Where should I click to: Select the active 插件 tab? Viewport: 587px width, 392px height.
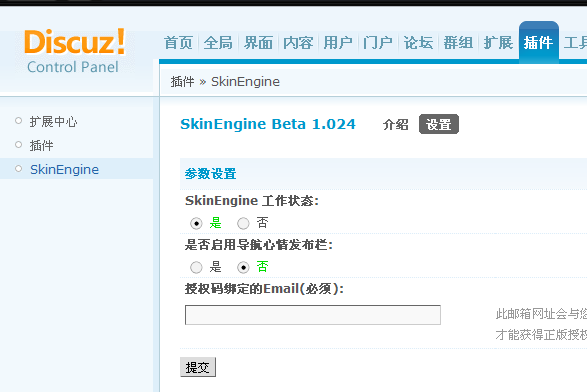[538, 43]
